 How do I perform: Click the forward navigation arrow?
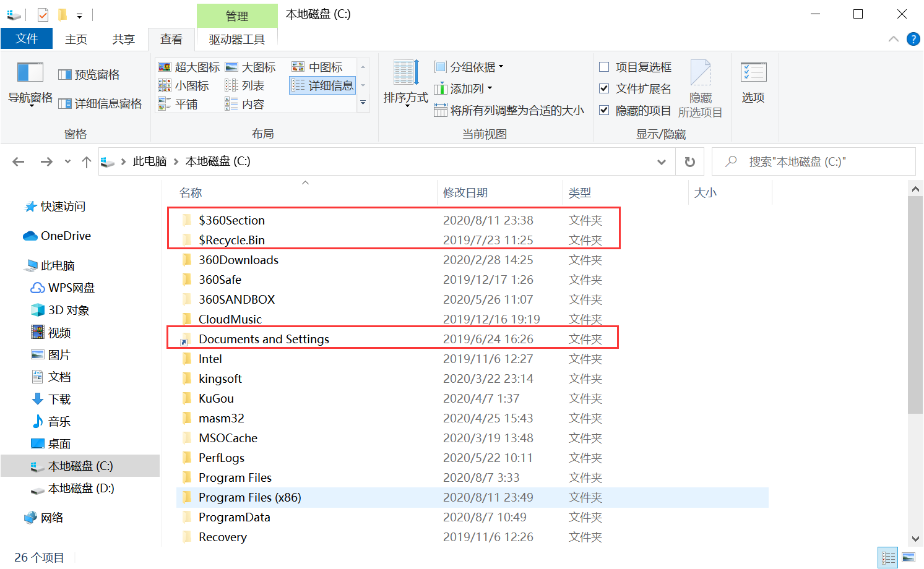(46, 161)
